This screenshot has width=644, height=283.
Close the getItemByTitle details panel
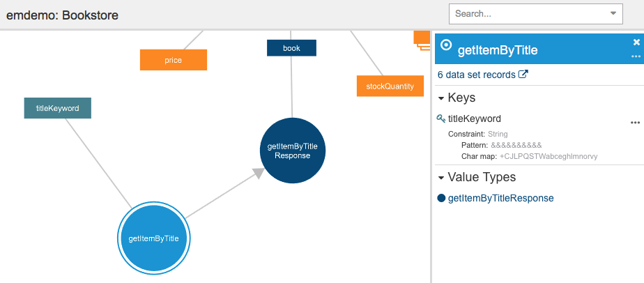(636, 42)
